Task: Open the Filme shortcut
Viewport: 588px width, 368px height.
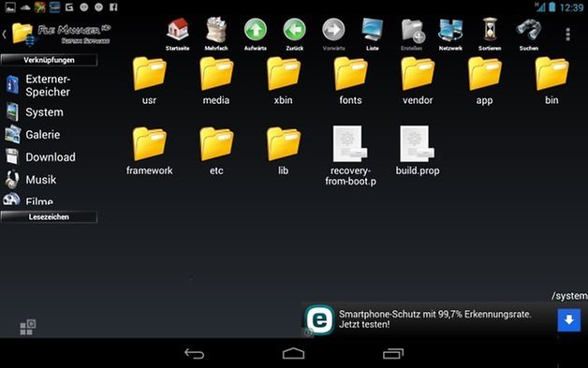Action: click(28, 199)
